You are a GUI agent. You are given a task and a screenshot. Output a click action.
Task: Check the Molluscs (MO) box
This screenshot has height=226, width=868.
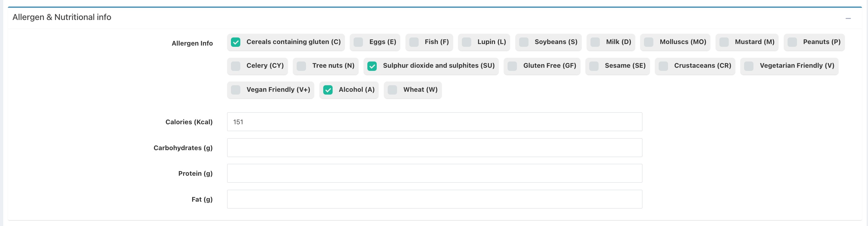(x=649, y=42)
